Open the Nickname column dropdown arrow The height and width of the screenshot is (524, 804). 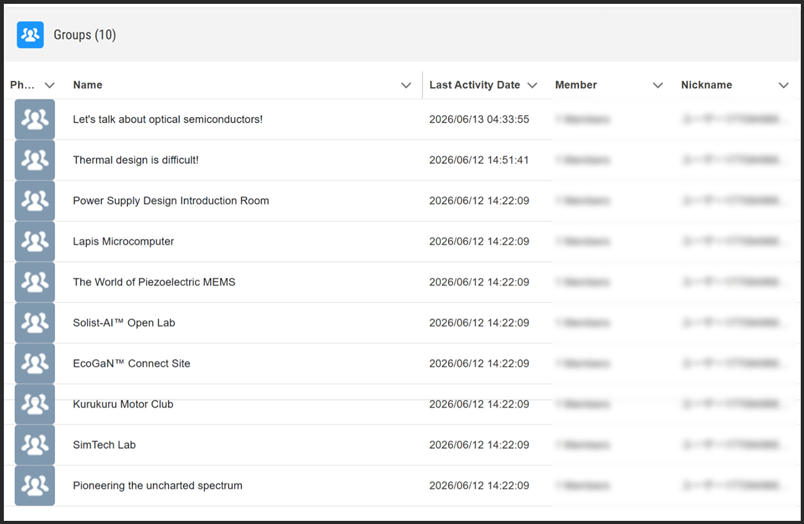click(x=783, y=85)
